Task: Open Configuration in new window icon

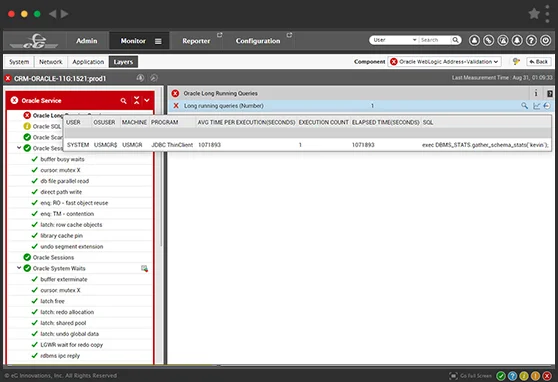Action: tap(289, 35)
